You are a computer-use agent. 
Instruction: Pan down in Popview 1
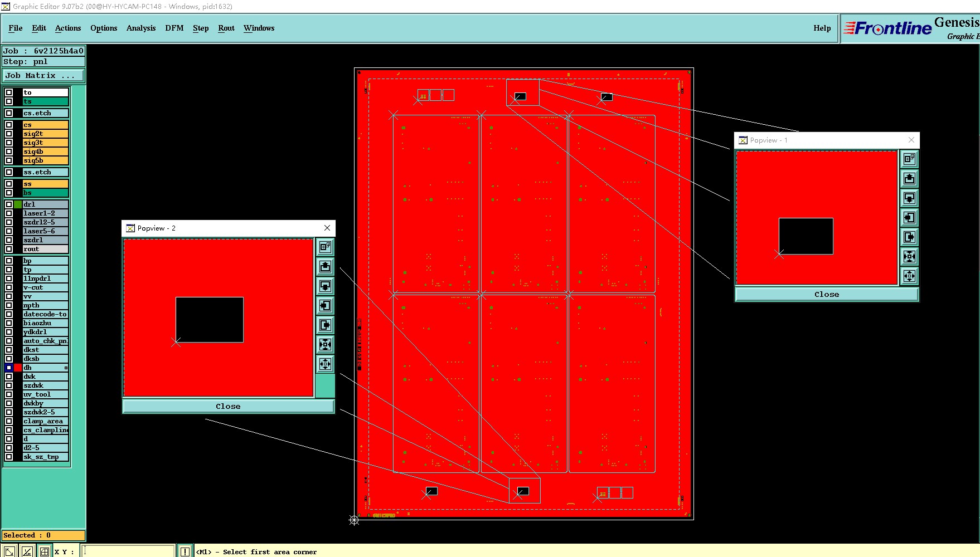[909, 198]
